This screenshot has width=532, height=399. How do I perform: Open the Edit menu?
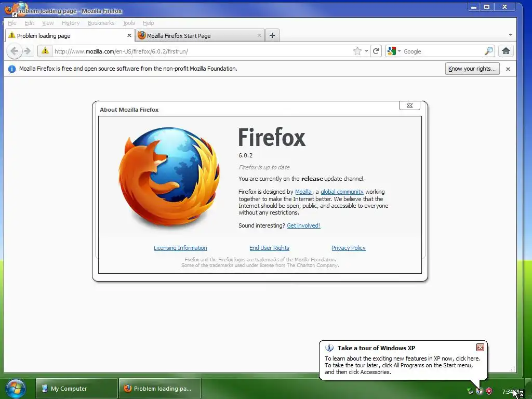tap(29, 23)
